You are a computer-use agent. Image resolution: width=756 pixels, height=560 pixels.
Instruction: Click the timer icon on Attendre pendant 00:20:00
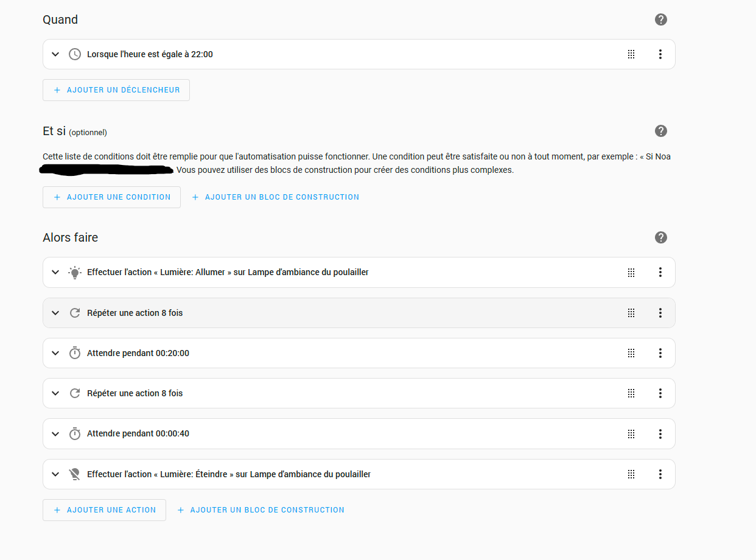[x=75, y=353]
